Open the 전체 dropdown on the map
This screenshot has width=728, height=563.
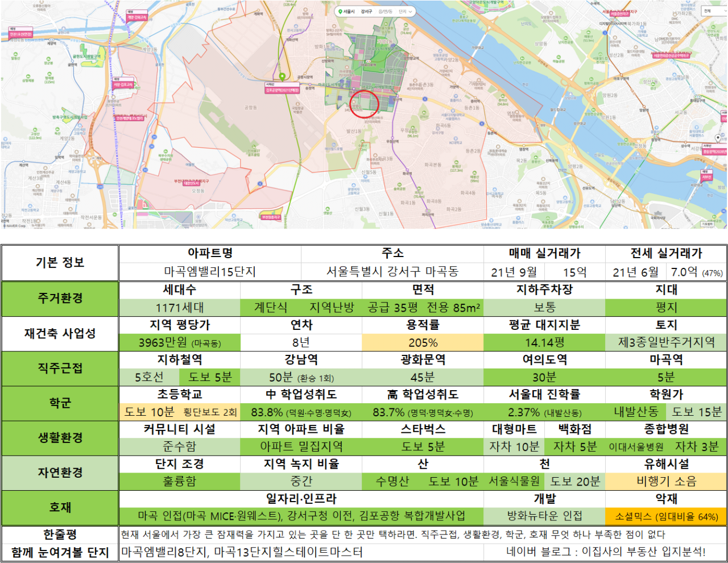tap(714, 11)
